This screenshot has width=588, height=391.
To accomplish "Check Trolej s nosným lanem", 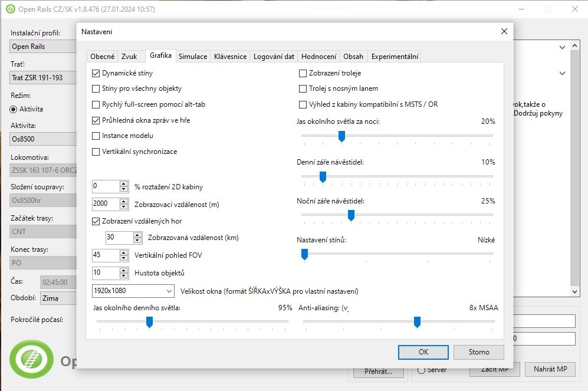I will pyautogui.click(x=303, y=89).
